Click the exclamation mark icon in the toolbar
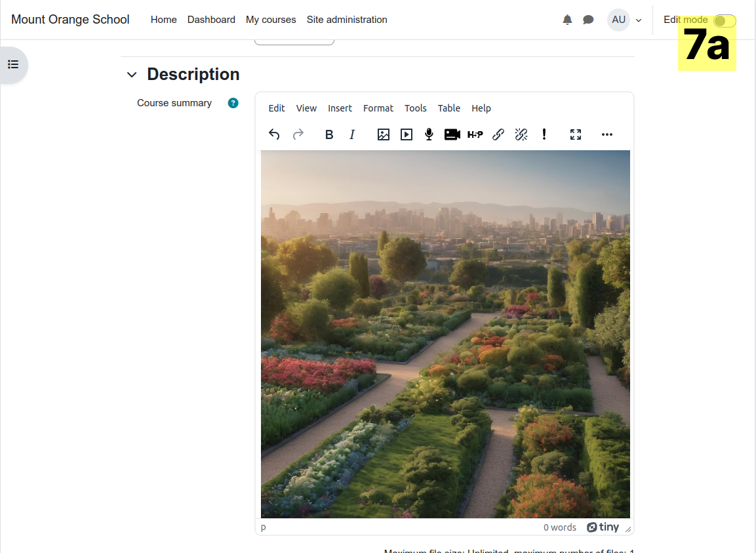756x553 pixels. pos(544,134)
